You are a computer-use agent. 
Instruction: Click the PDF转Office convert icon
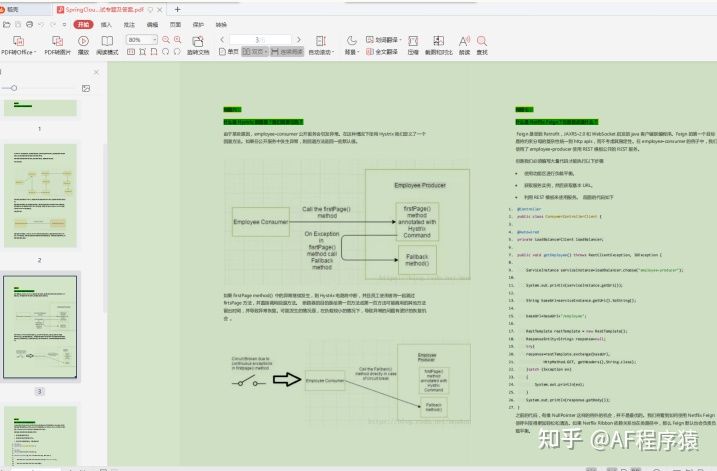point(18,41)
